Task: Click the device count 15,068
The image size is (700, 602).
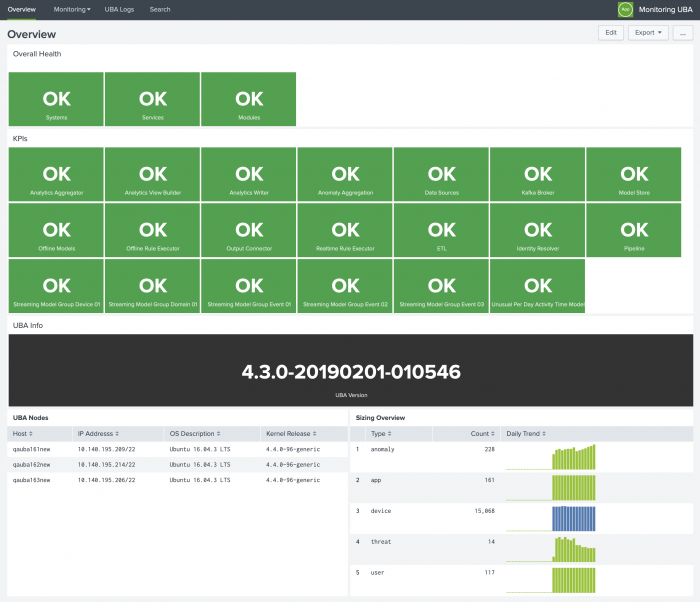Action: coord(484,511)
